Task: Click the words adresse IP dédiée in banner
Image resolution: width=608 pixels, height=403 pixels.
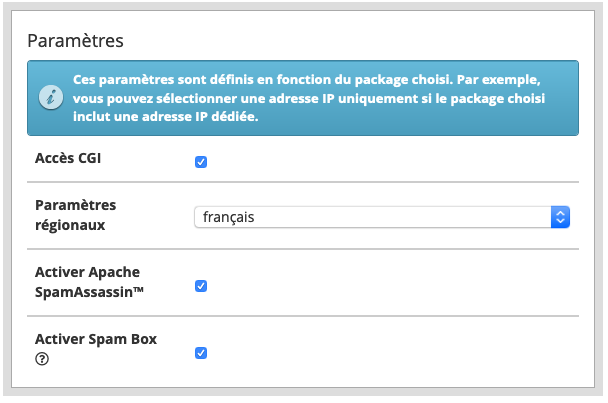Action: click(x=200, y=116)
